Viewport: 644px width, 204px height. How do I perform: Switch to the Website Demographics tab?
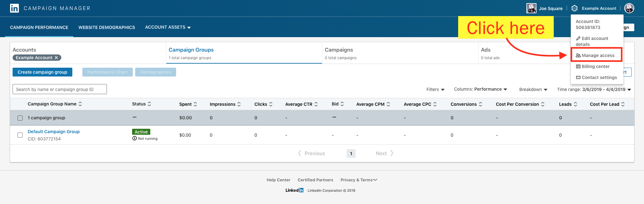pyautogui.click(x=107, y=27)
